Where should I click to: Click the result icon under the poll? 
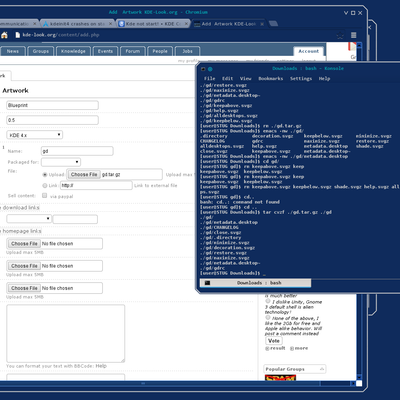[x=267, y=348]
